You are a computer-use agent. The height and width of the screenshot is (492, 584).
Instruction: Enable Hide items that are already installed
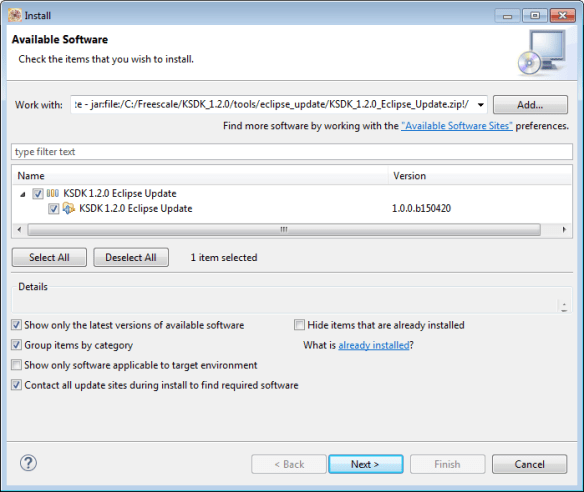coord(299,325)
